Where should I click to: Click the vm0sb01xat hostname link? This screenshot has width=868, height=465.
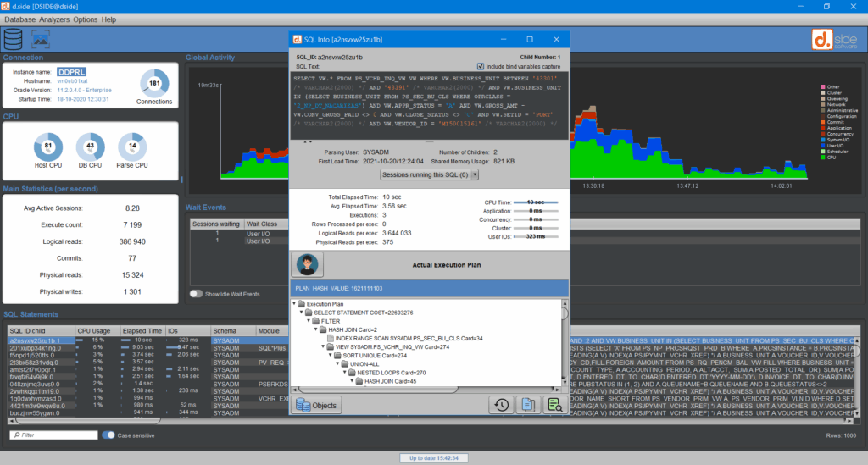point(73,81)
